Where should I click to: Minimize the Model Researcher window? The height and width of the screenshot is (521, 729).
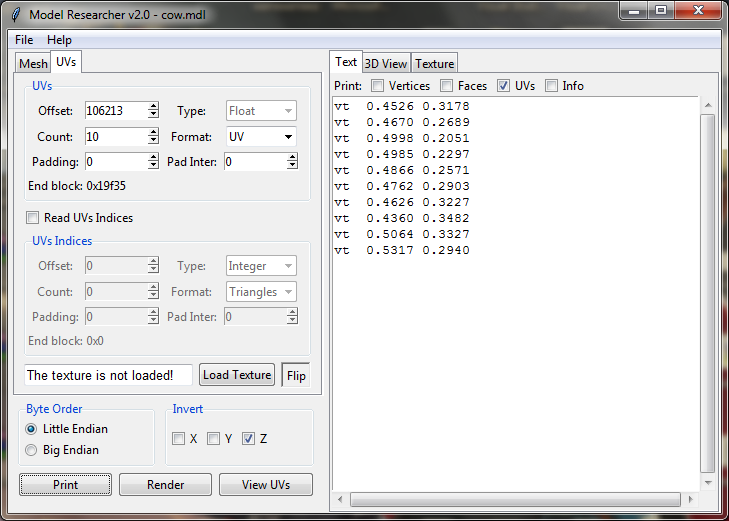pos(634,11)
